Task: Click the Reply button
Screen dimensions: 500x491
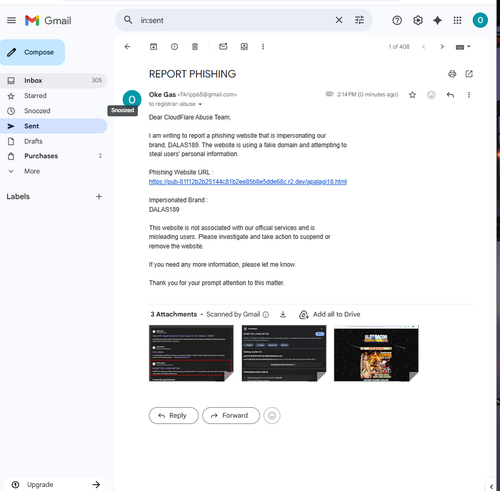Action: 174,416
